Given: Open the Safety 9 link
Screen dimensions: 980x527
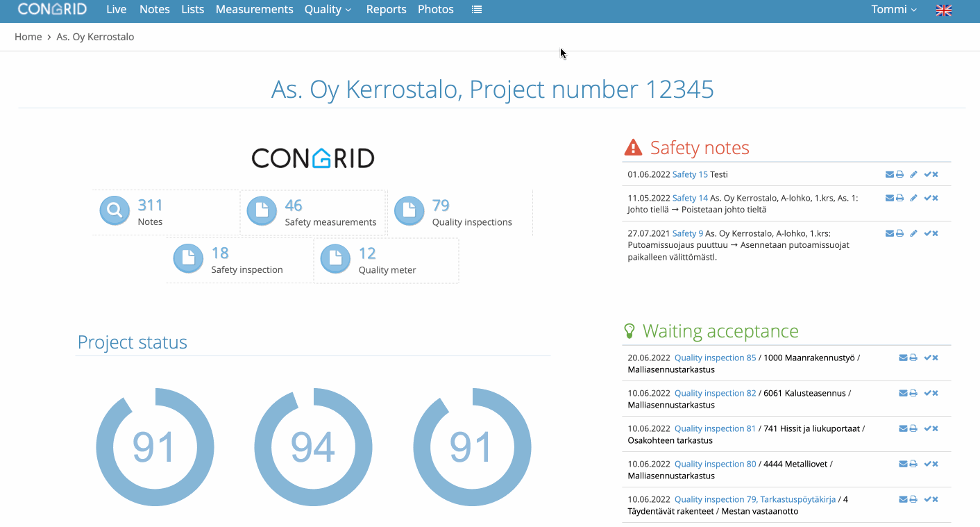Looking at the screenshot, I should (688, 234).
